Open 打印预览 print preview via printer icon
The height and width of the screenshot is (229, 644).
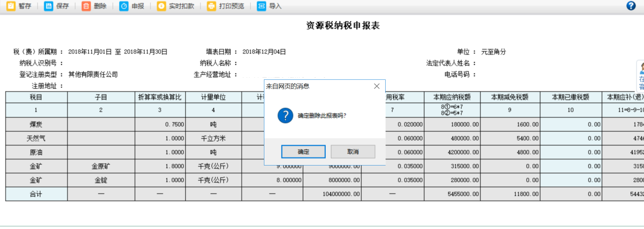click(x=211, y=6)
